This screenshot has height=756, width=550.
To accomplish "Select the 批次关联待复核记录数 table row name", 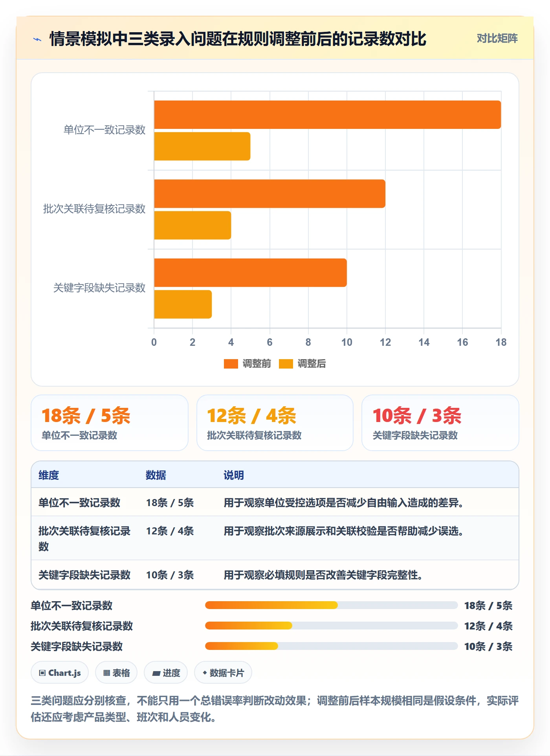I will tap(84, 539).
